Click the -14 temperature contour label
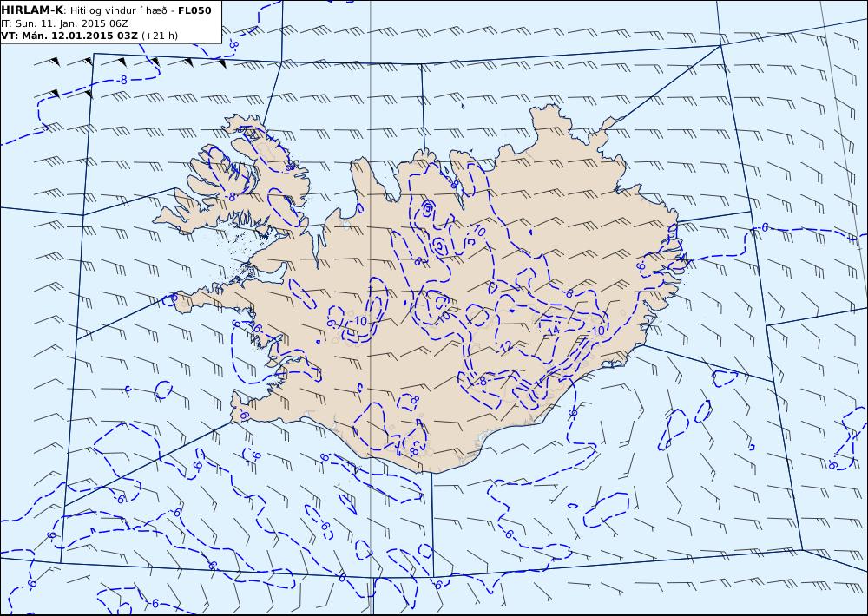 coord(551,331)
